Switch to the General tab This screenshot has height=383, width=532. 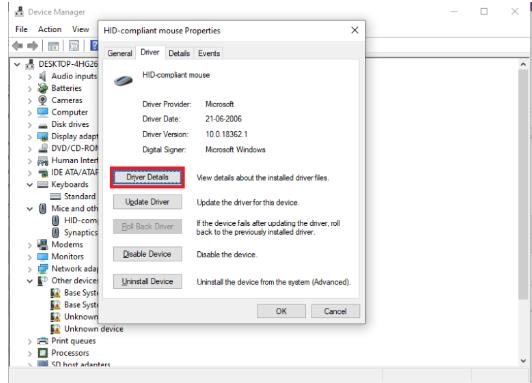119,53
